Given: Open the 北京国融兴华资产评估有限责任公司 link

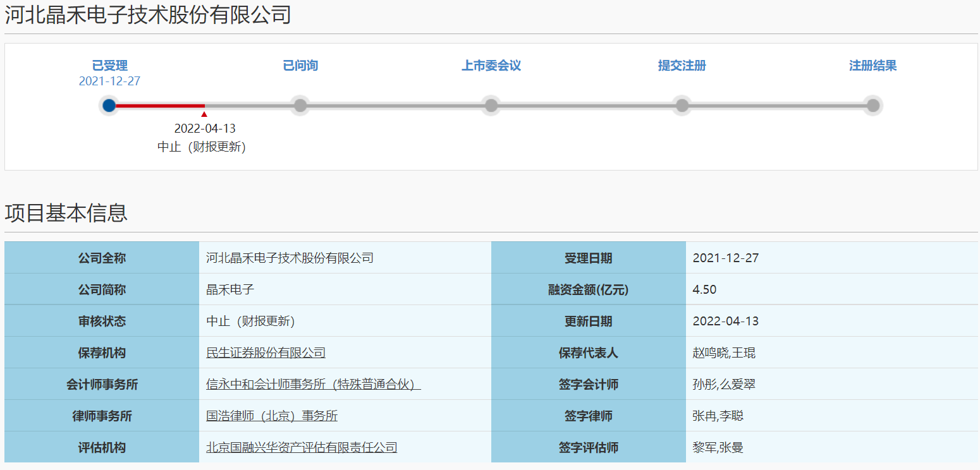Looking at the screenshot, I should (302, 447).
